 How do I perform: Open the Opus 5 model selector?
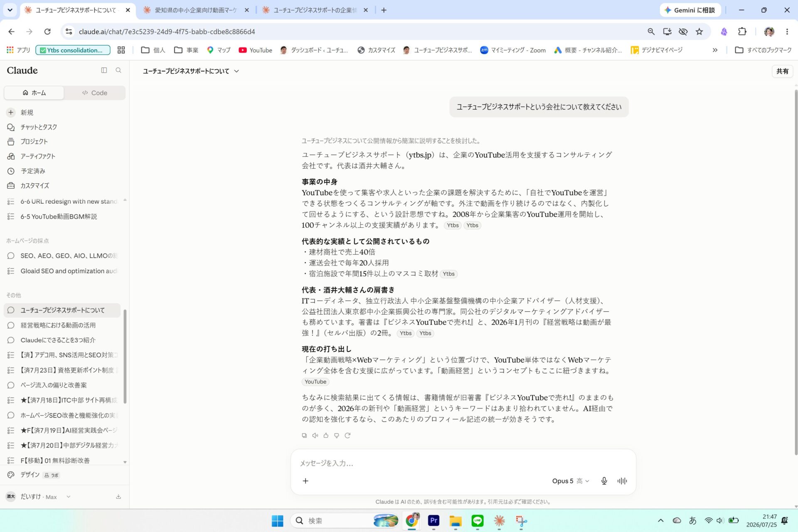570,481
